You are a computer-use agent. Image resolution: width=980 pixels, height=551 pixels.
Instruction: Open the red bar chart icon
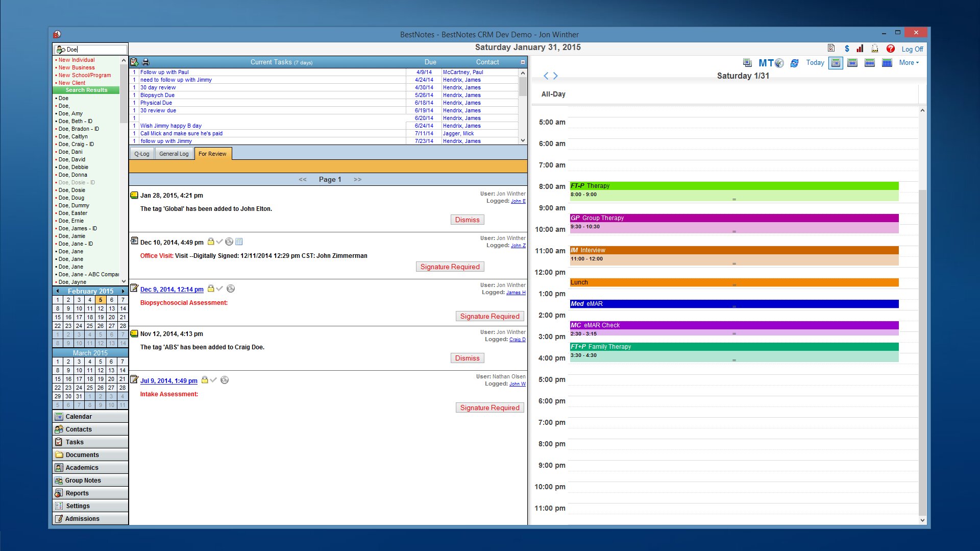860,49
